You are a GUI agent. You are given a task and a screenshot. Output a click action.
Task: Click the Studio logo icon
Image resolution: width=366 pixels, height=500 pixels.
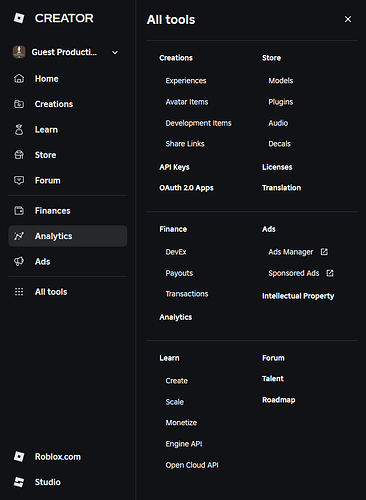[19, 482]
